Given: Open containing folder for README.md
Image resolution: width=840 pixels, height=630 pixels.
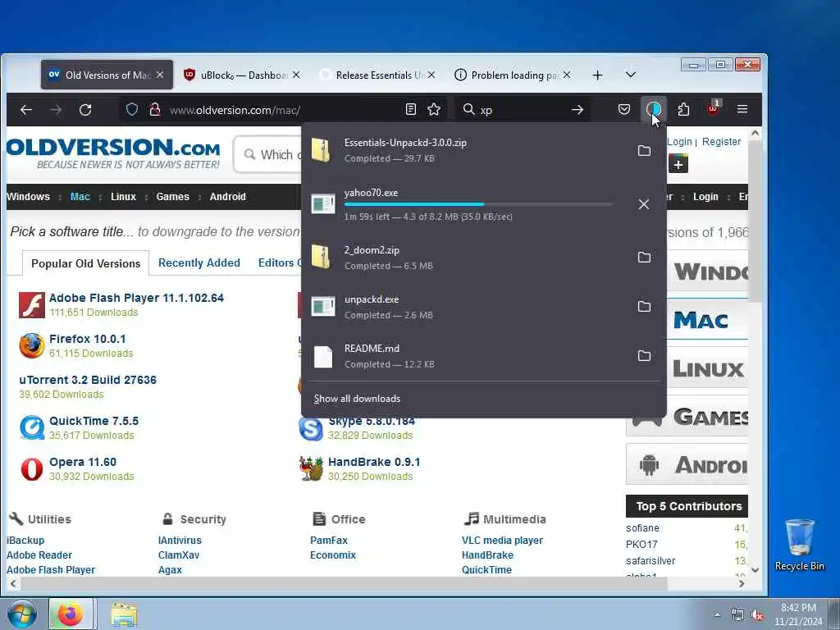Looking at the screenshot, I should pyautogui.click(x=645, y=356).
